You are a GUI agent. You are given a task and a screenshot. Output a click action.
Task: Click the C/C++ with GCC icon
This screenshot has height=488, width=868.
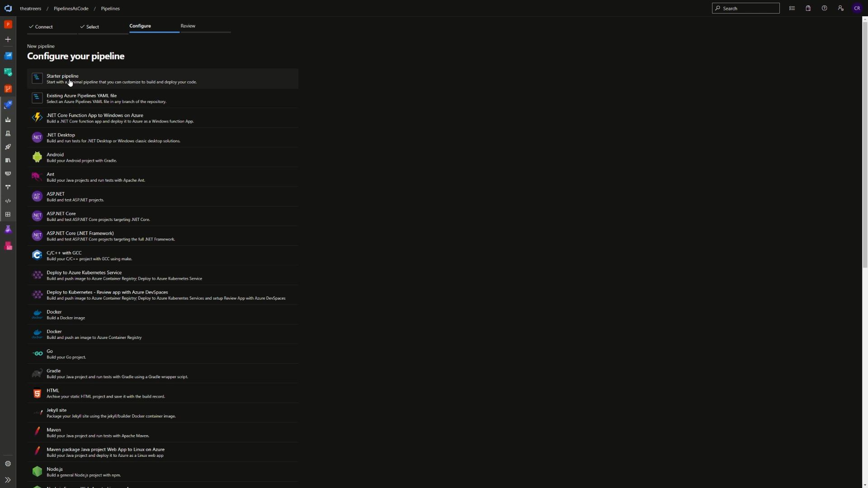[x=37, y=255]
